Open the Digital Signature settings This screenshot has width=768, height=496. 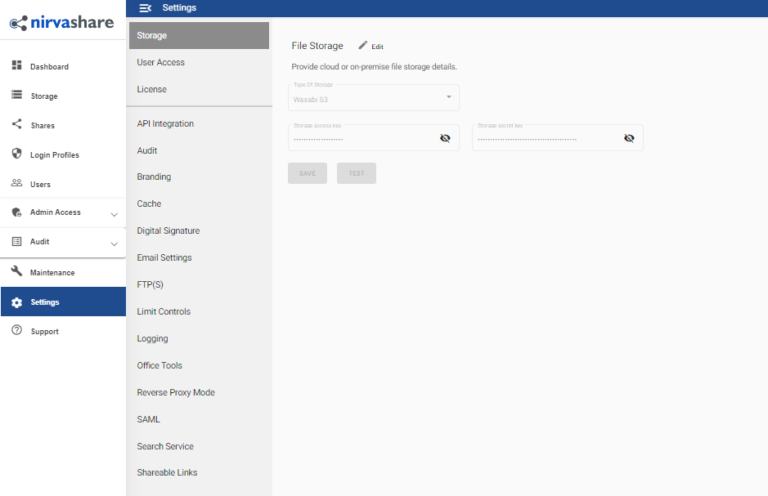pyautogui.click(x=168, y=231)
